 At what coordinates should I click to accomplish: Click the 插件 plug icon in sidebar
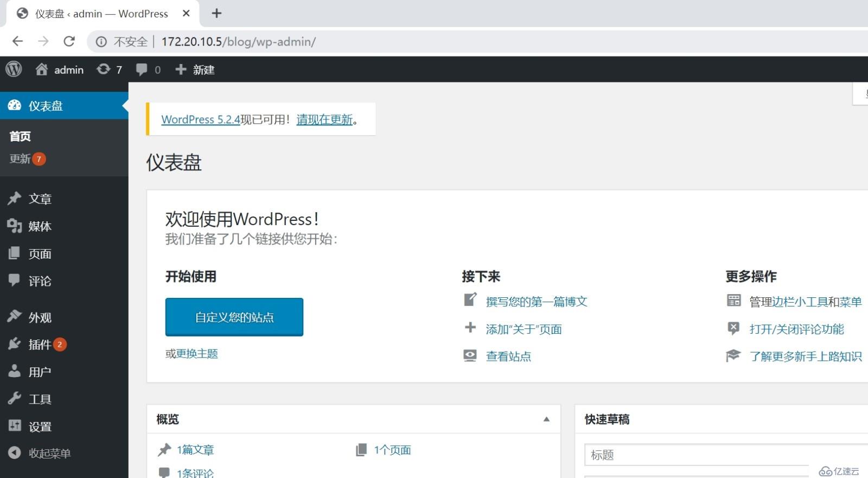pos(15,344)
